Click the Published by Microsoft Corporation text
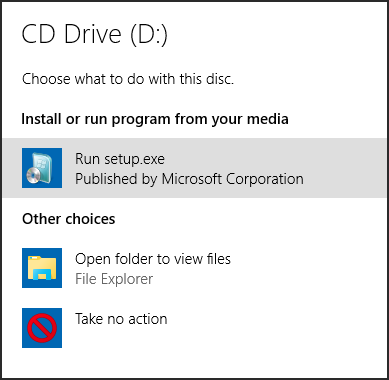The width and height of the screenshot is (389, 380). pyautogui.click(x=189, y=179)
